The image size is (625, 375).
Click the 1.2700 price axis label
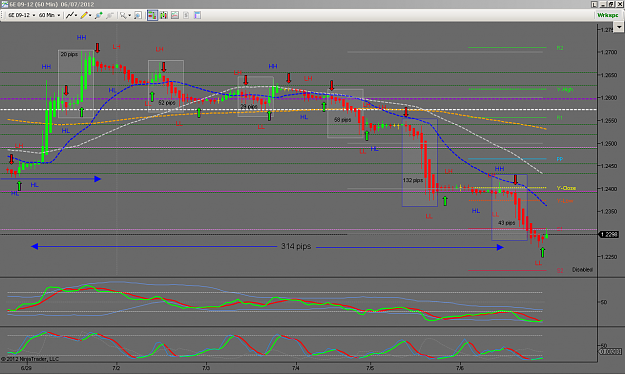[609, 52]
